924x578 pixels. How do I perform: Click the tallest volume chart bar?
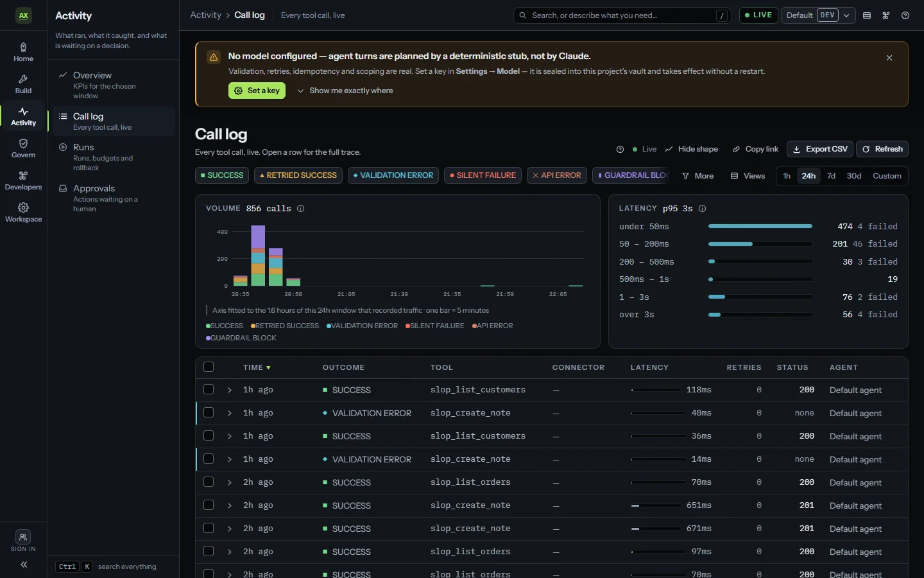(258, 256)
